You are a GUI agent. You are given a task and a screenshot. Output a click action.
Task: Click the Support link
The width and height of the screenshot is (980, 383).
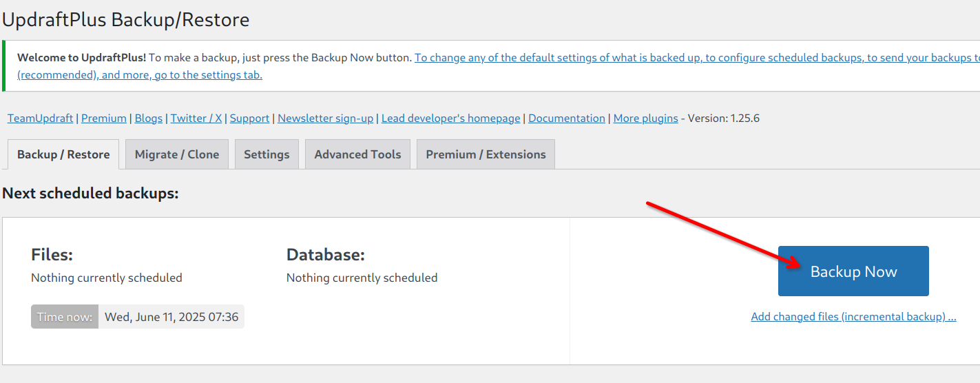pos(249,118)
